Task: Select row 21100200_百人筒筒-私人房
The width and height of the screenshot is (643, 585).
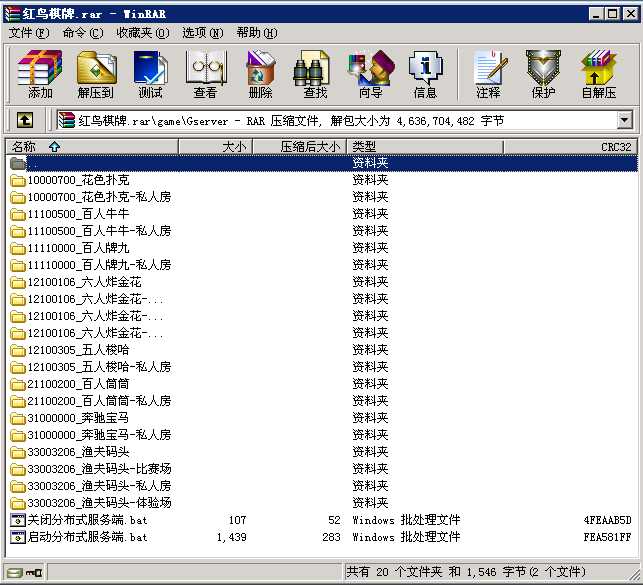Action: (x=322, y=401)
